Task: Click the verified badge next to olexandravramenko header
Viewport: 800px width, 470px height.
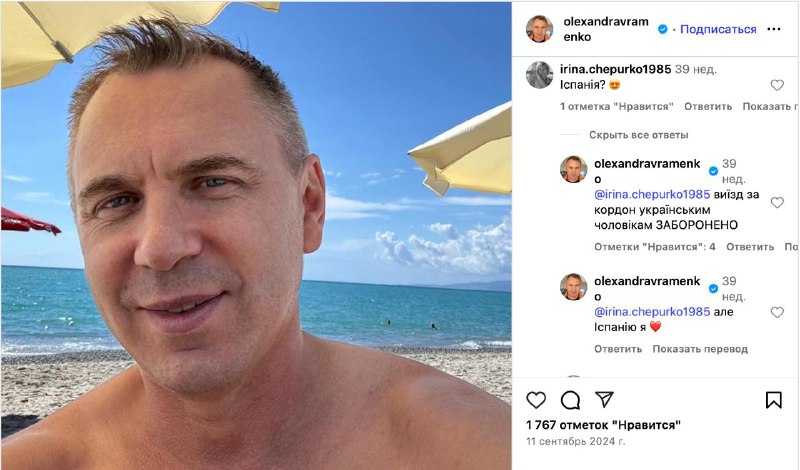Action: (662, 29)
